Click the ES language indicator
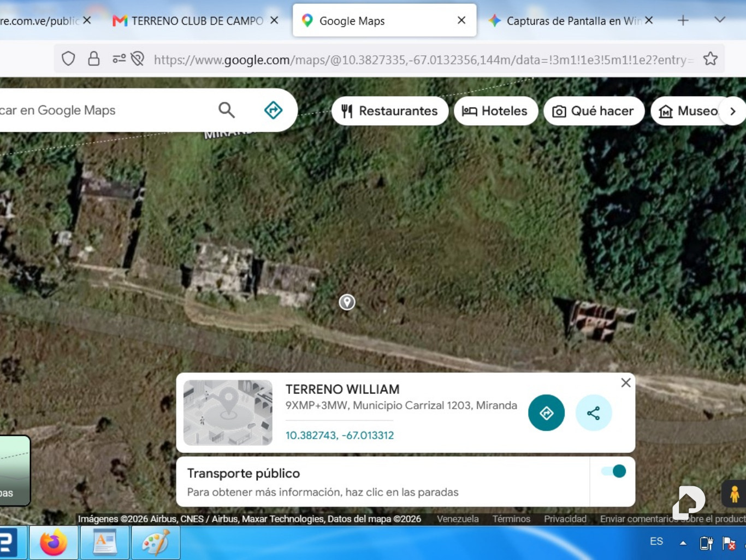 pos(656,541)
